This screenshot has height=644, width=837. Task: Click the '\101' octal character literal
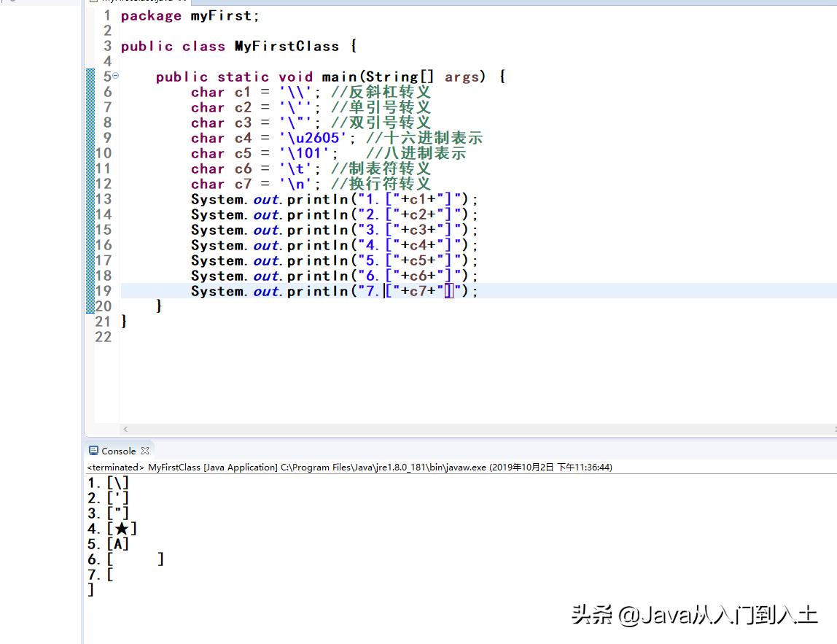tap(304, 154)
